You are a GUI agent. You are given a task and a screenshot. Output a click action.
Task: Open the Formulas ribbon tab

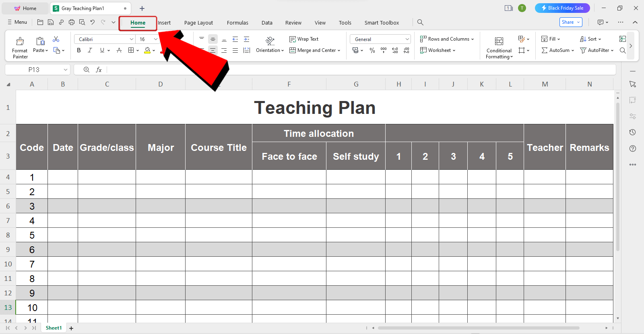237,23
